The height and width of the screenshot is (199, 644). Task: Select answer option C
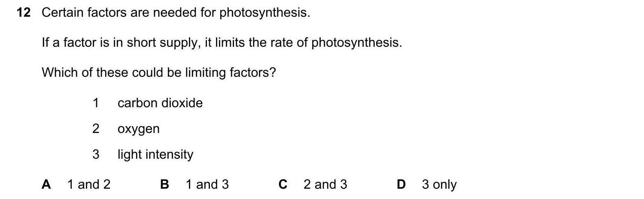pos(283,184)
